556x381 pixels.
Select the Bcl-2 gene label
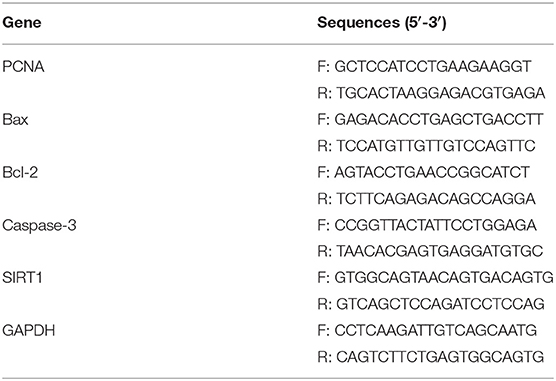tap(20, 172)
